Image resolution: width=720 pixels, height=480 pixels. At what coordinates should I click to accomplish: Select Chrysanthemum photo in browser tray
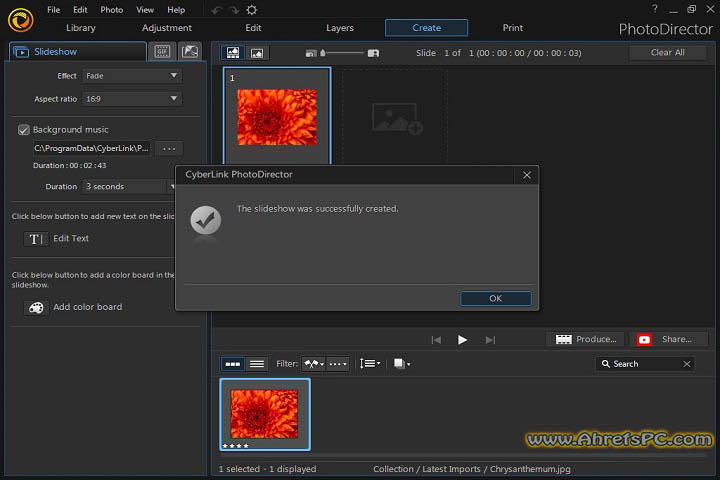(x=265, y=414)
